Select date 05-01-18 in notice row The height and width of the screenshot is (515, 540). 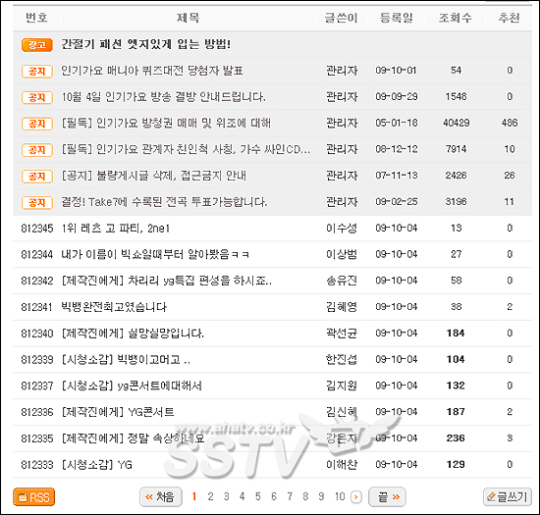pyautogui.click(x=396, y=123)
